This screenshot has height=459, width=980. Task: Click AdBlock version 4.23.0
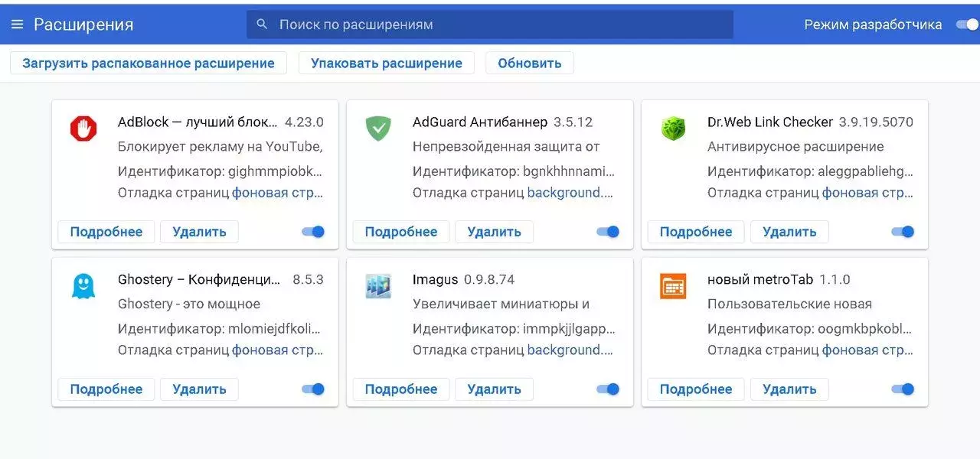304,122
